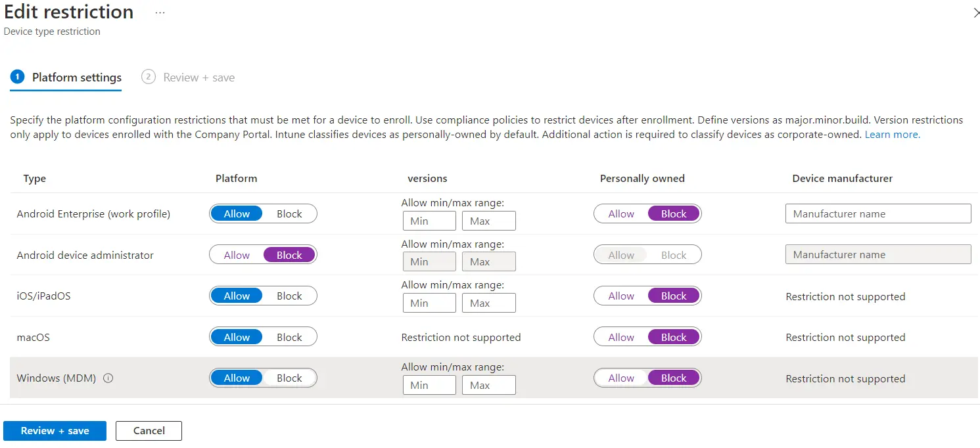This screenshot has width=980, height=448.
Task: Set Android Enterprise platform to Block
Action: 289,214
